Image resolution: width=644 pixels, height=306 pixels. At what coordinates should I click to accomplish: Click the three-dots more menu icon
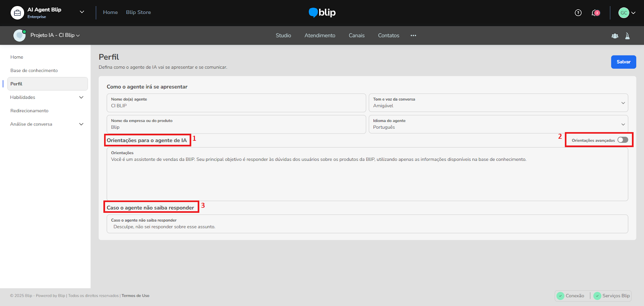pos(413,35)
